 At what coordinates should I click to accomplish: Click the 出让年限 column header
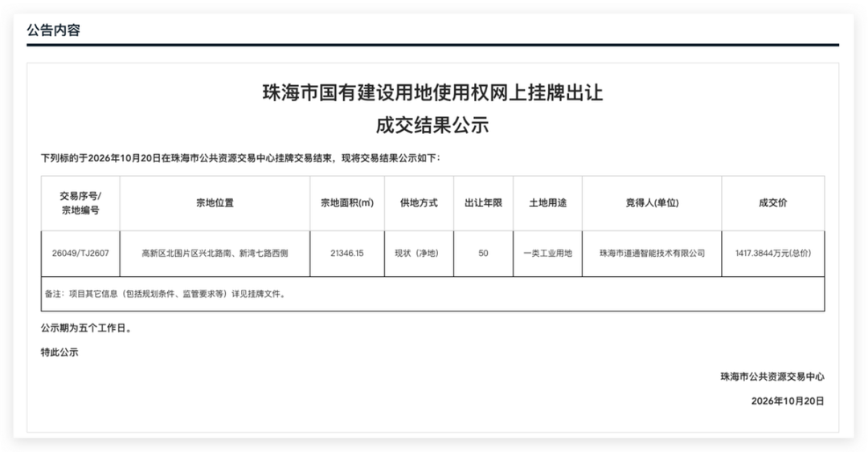point(483,203)
